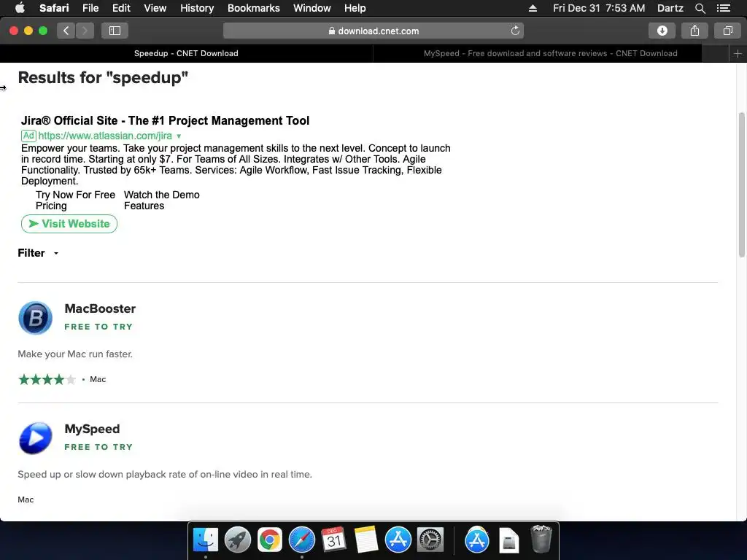Open Spotlight search in the menu bar
The width and height of the screenshot is (747, 560).
(700, 8)
